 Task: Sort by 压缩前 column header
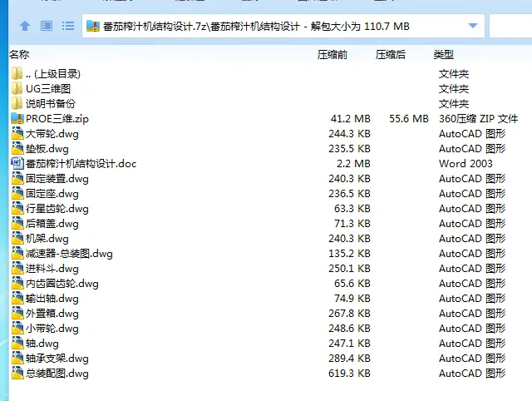pyautogui.click(x=332, y=54)
